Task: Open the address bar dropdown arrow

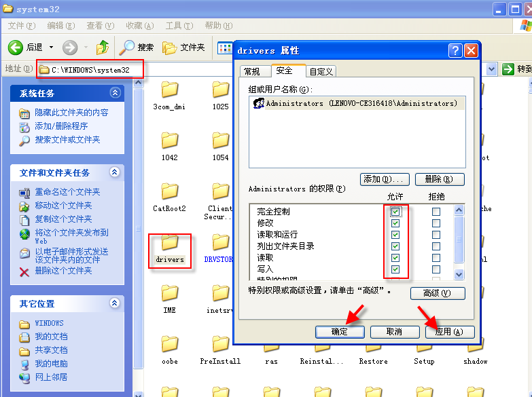Action: (x=491, y=69)
